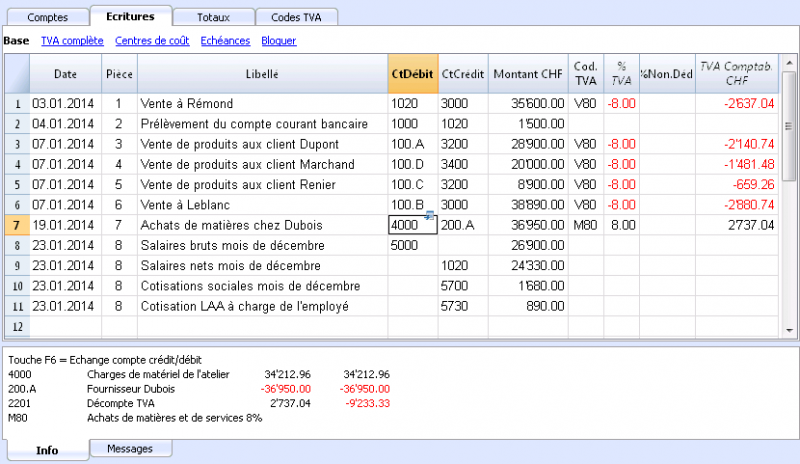Click the VAT amount cell -2'637.04
The height and width of the screenshot is (464, 800).
pos(737,104)
